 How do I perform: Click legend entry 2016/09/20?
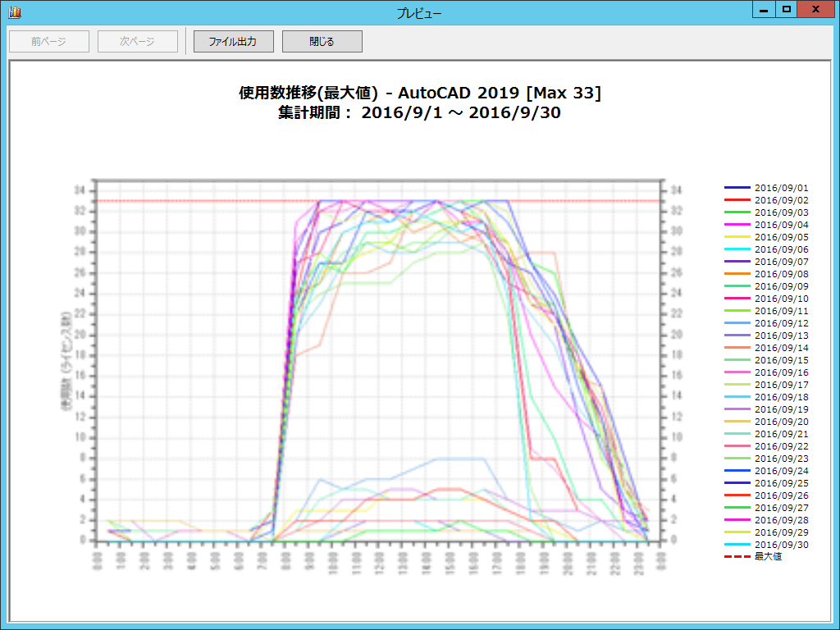(x=767, y=422)
